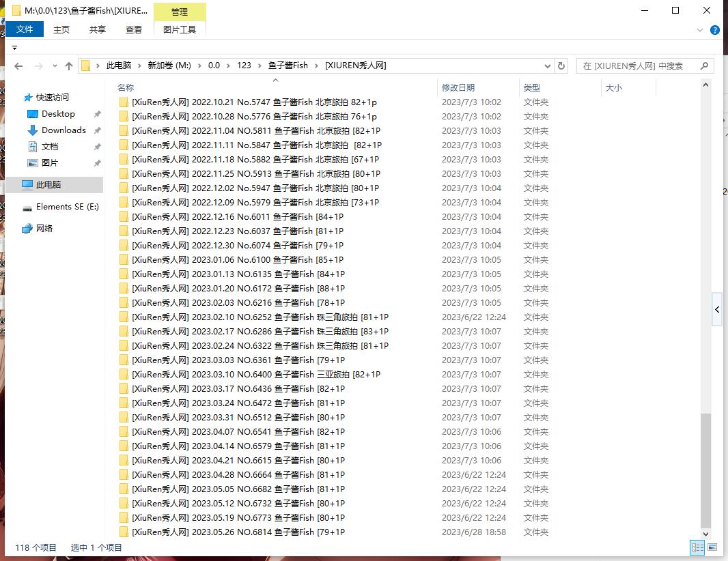Select folder 2023.04.07 NO.6541
This screenshot has height=561, width=728.
[238, 431]
